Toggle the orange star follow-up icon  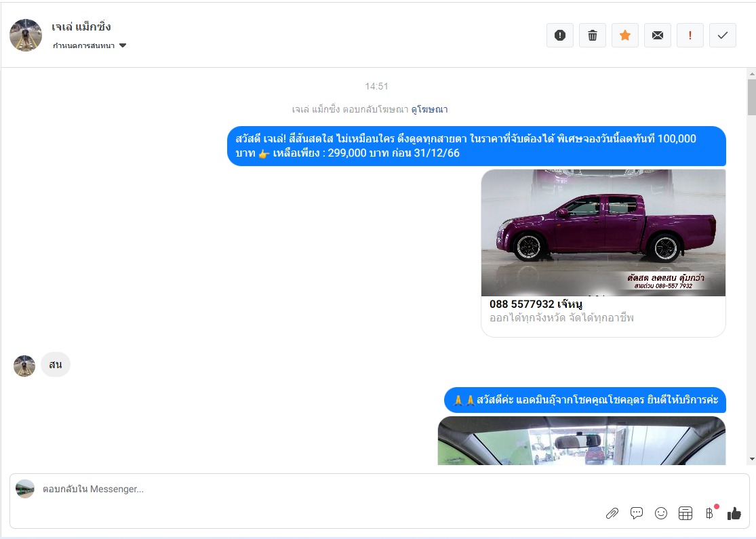click(x=625, y=35)
